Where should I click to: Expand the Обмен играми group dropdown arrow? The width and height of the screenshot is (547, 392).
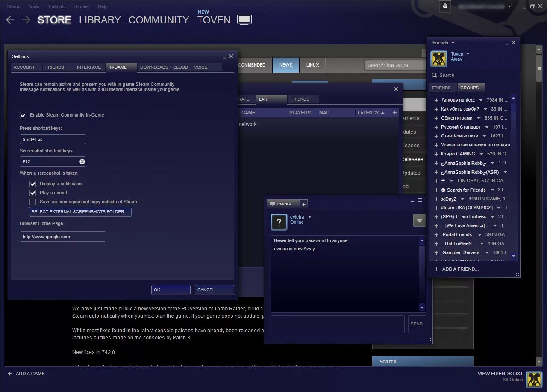point(479,118)
